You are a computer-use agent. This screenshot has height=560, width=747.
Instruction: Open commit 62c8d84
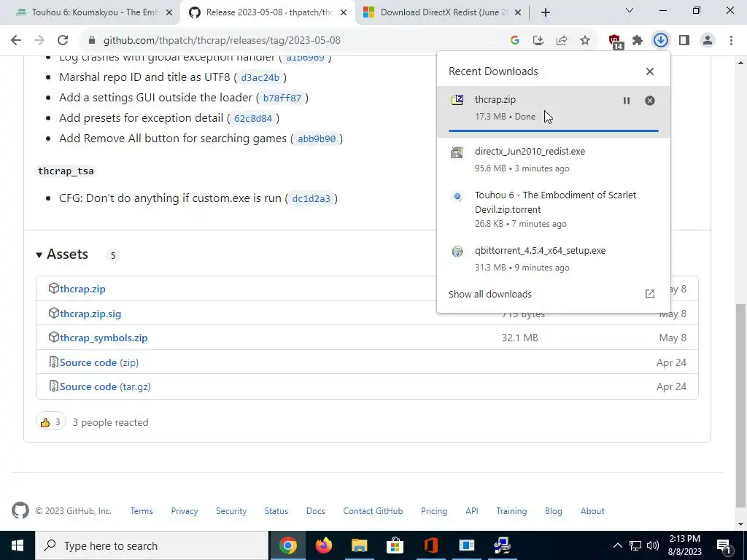[x=253, y=119]
